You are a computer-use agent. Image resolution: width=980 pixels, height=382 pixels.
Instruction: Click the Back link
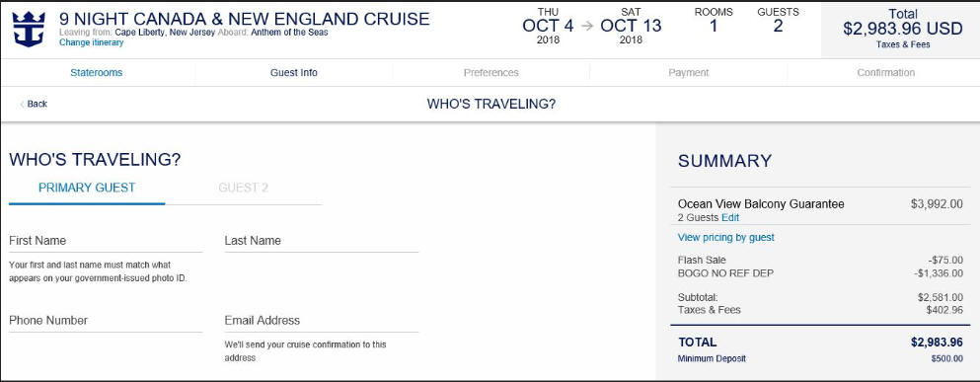point(37,104)
